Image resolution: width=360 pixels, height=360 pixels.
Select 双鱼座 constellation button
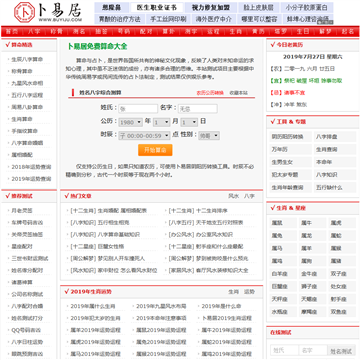[342, 312]
